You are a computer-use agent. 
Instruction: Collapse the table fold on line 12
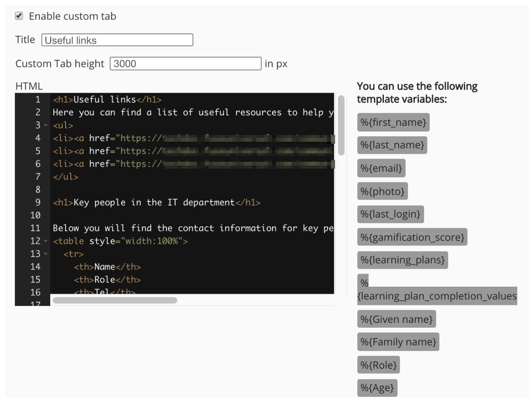pyautogui.click(x=46, y=241)
